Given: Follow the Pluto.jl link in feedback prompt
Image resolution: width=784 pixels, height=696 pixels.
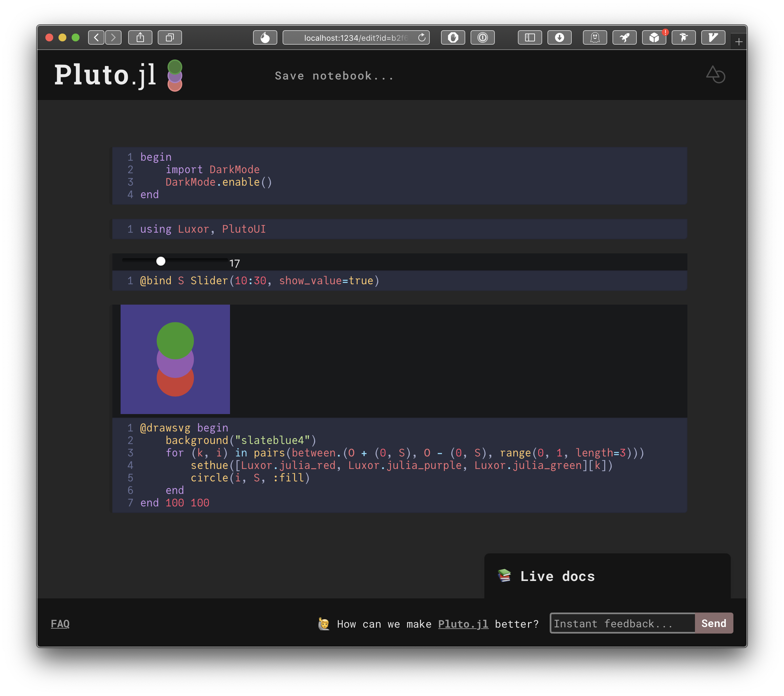Looking at the screenshot, I should pos(463,624).
